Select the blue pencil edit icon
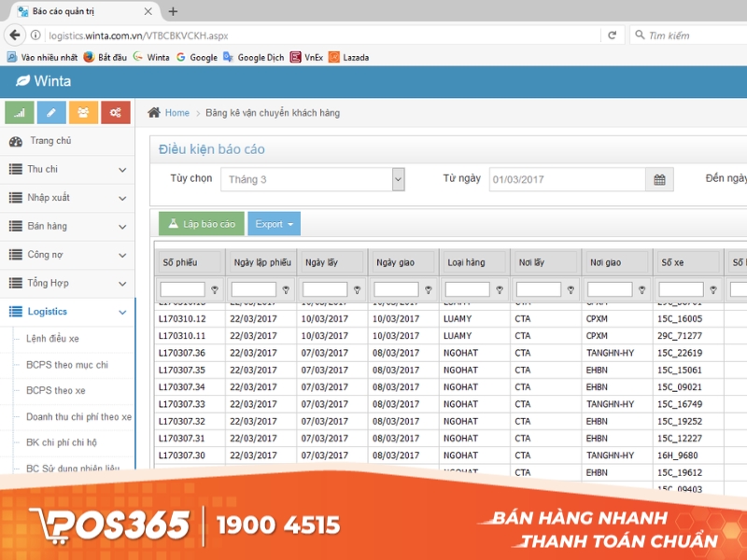This screenshot has height=560, width=747. [53, 112]
